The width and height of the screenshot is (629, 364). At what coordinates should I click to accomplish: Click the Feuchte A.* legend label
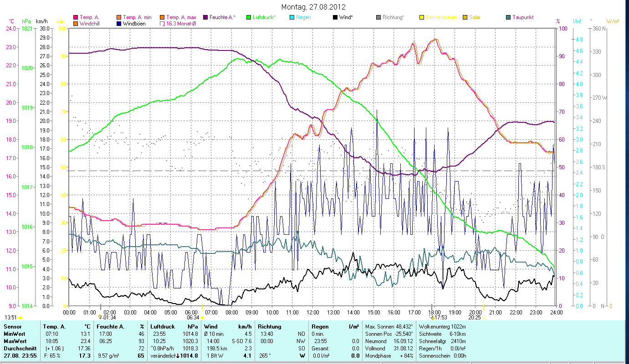pos(222,17)
